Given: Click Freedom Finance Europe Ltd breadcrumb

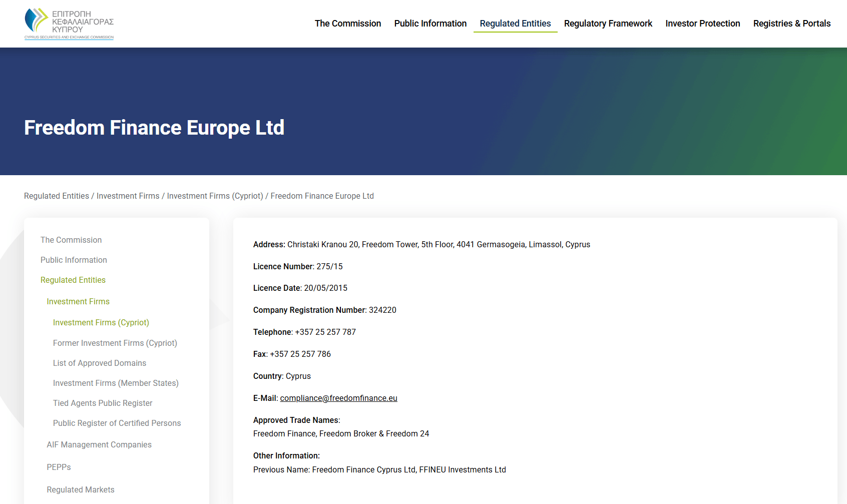Looking at the screenshot, I should coord(322,196).
